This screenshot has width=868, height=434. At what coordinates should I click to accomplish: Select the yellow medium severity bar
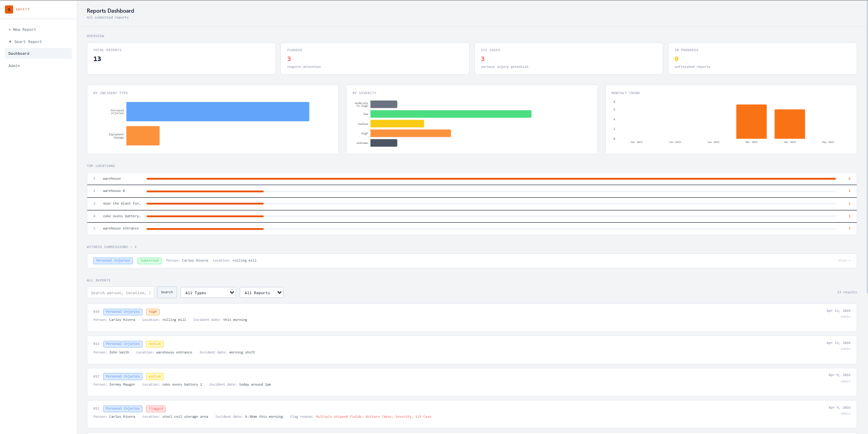click(397, 124)
